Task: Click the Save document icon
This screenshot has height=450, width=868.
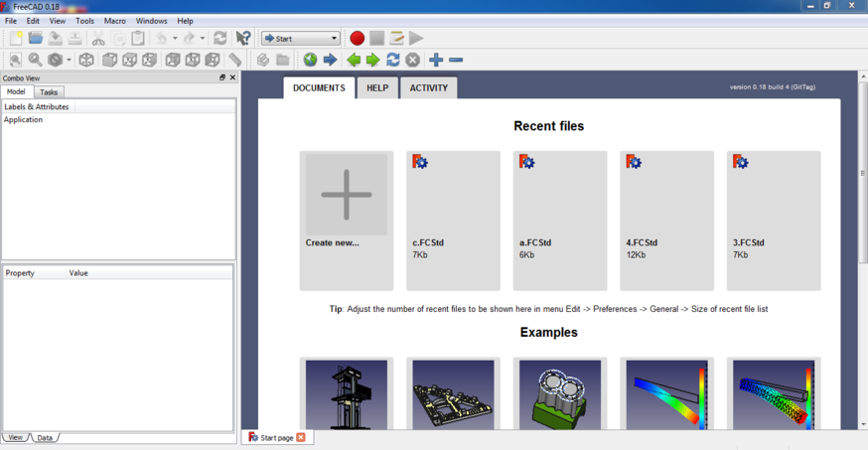Action: pyautogui.click(x=55, y=38)
